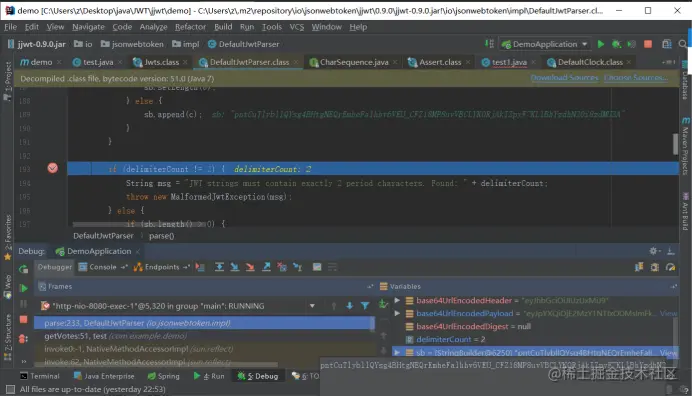This screenshot has width=692, height=396.
Task: Click the Trace Current Stream Chain icon
Action: (332, 267)
